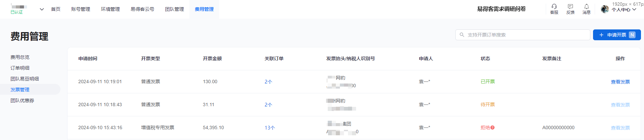
Task: Click the 申请开票 button
Action: 617,35
